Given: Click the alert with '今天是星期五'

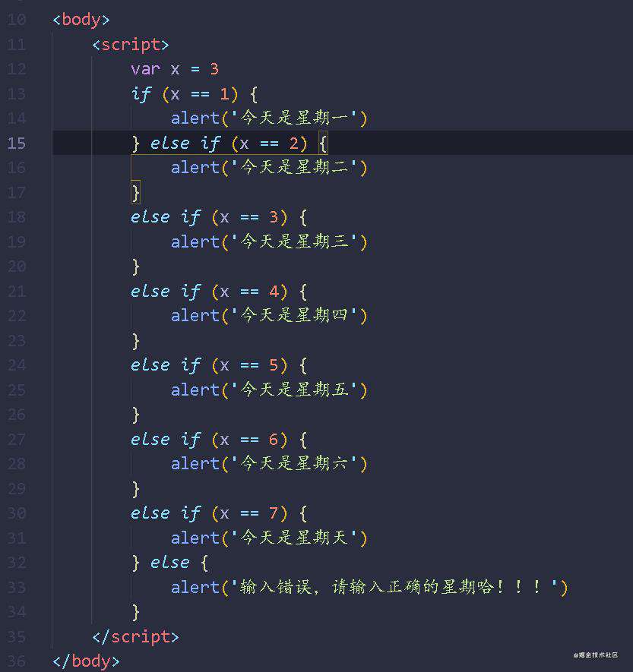Looking at the screenshot, I should pyautogui.click(x=269, y=390).
